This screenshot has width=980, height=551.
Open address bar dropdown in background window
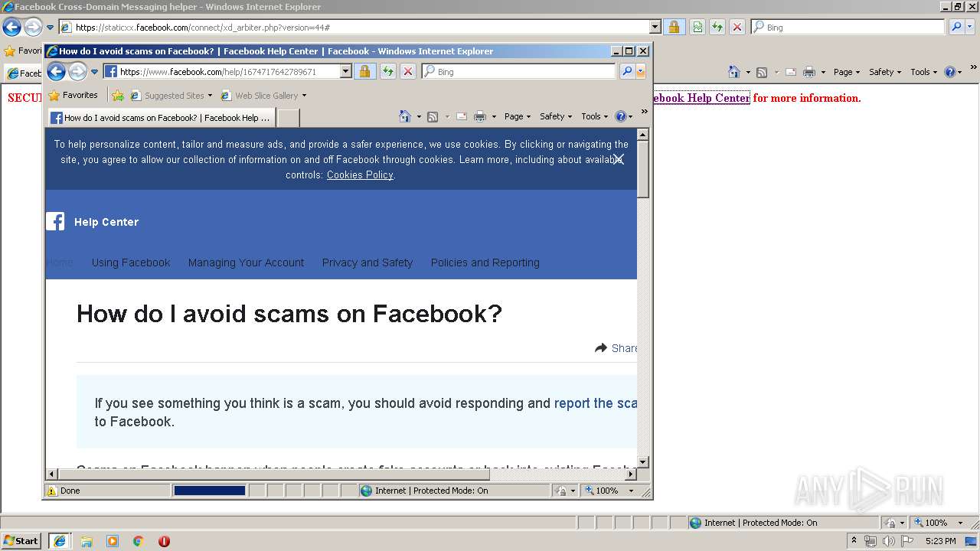click(655, 27)
